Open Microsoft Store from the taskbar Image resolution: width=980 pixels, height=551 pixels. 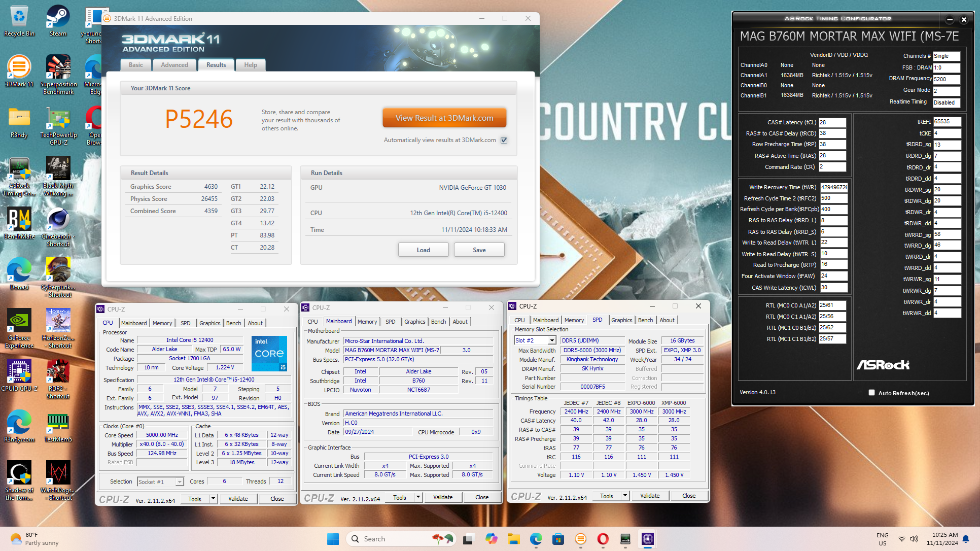pyautogui.click(x=558, y=539)
